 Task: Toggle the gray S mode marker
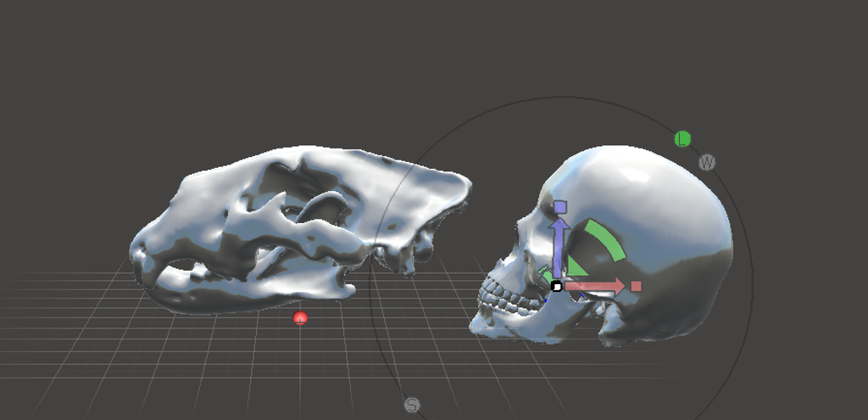pyautogui.click(x=412, y=405)
